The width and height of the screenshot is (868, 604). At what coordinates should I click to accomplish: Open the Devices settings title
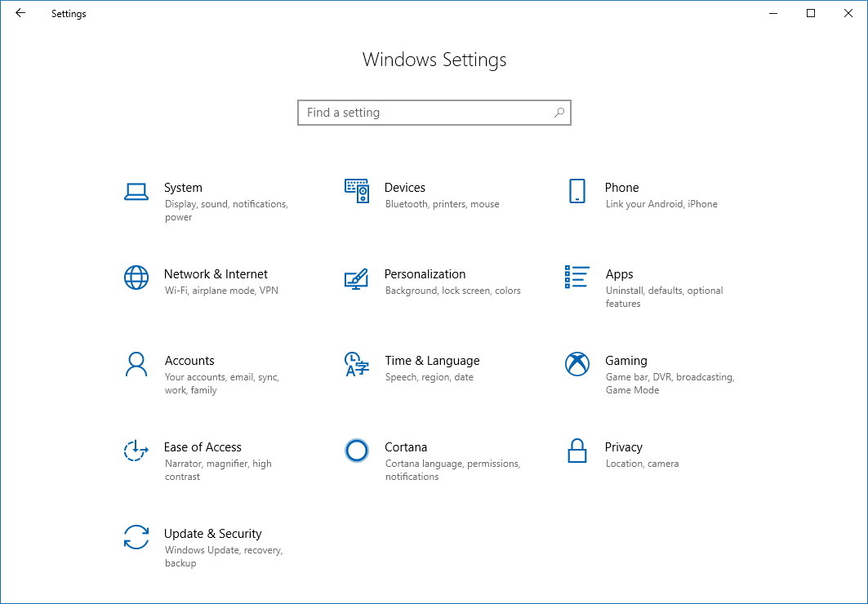point(405,188)
